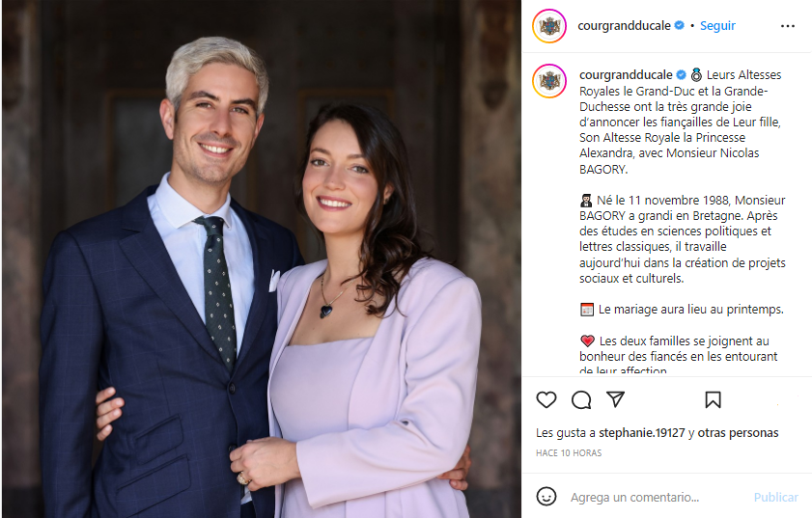This screenshot has width=812, height=518.
Task: Save post with bookmark icon
Action: click(x=713, y=399)
